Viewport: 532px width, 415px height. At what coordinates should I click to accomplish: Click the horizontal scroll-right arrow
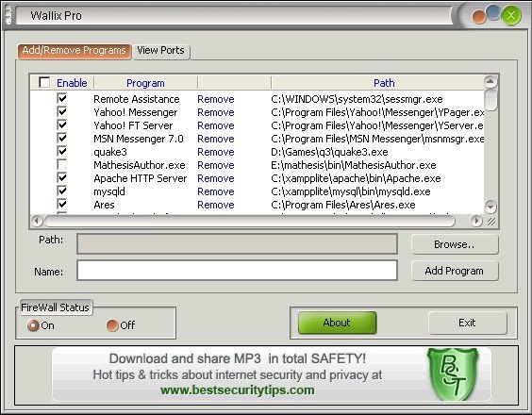[476, 222]
